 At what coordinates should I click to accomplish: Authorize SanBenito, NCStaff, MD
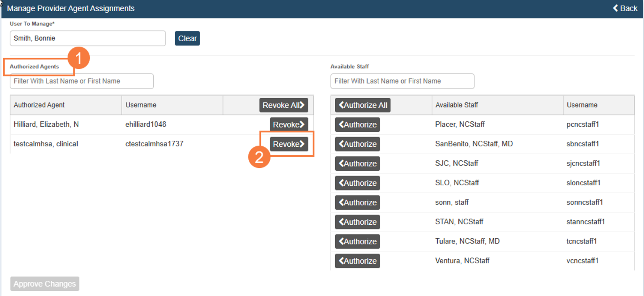(357, 144)
